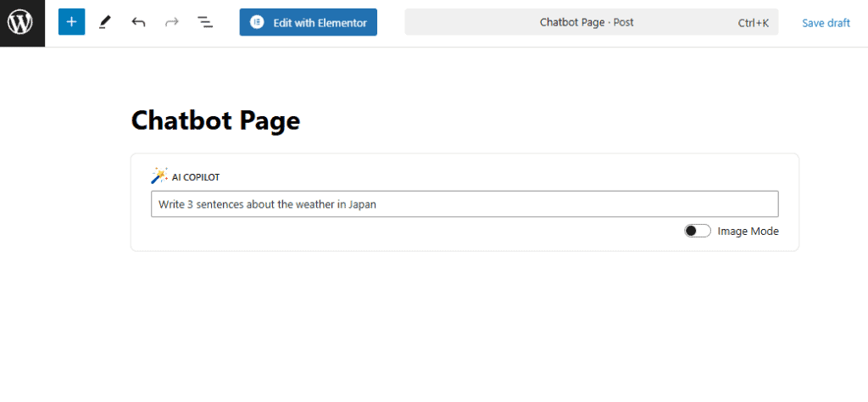Viewport: 868px width, 402px height.
Task: Toggle the Image Mode switch
Action: [698, 231]
